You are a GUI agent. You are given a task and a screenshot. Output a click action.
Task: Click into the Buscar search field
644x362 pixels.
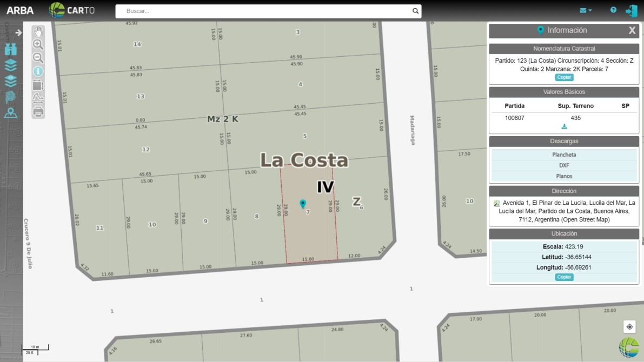[x=265, y=11]
